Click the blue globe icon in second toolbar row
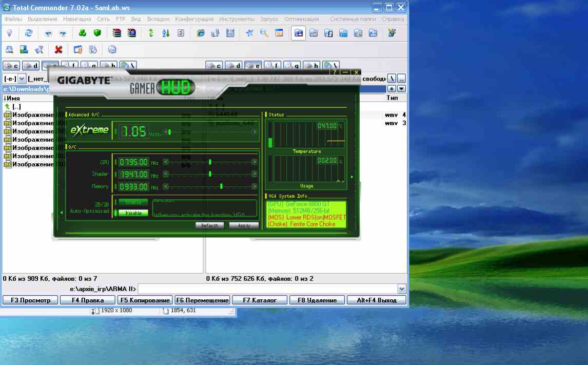This screenshot has width=588, height=365. (x=112, y=49)
